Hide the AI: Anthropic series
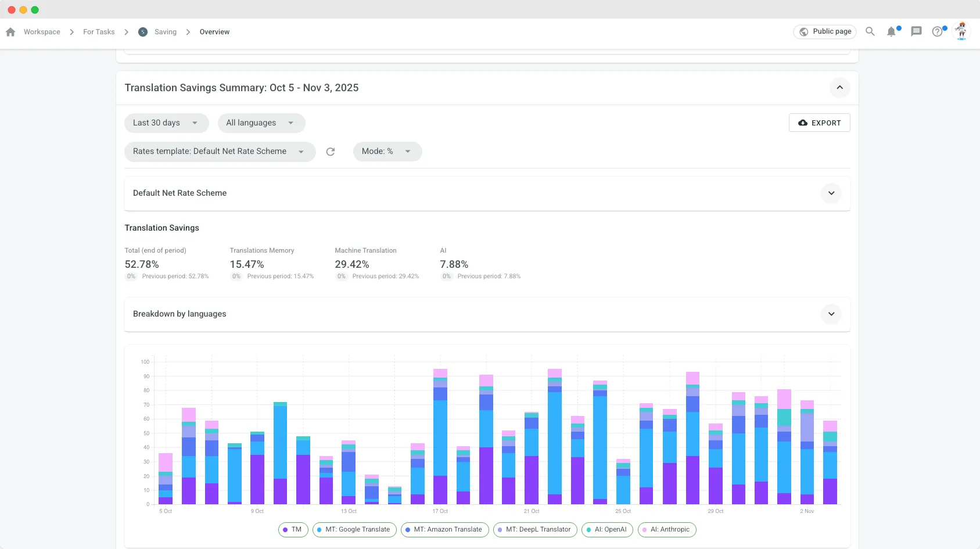980x549 pixels. pos(667,530)
